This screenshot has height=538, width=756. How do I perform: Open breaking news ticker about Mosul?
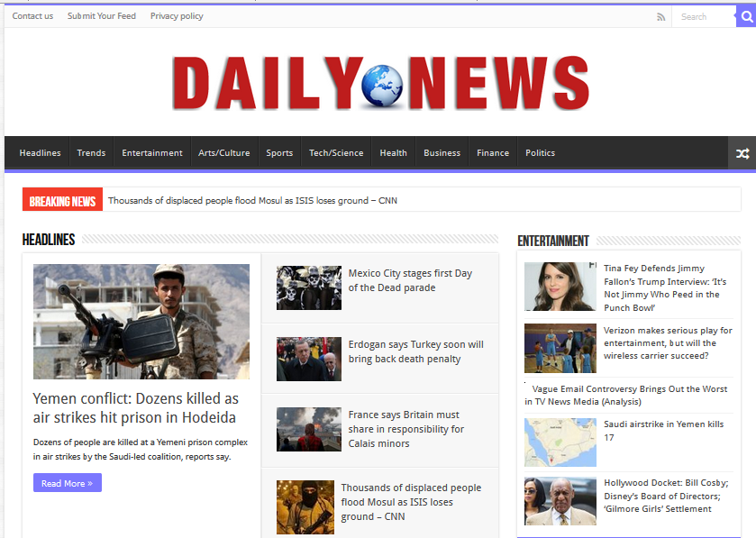pos(252,201)
